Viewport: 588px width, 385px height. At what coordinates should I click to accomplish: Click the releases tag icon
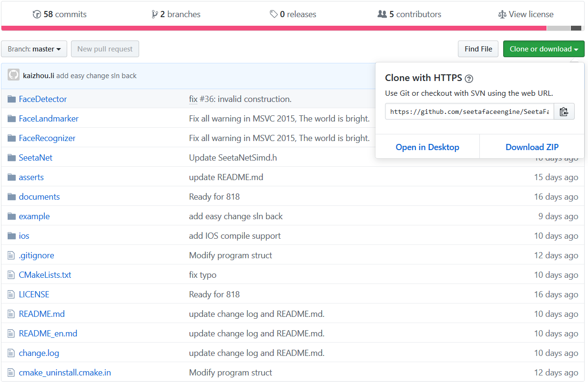click(273, 14)
